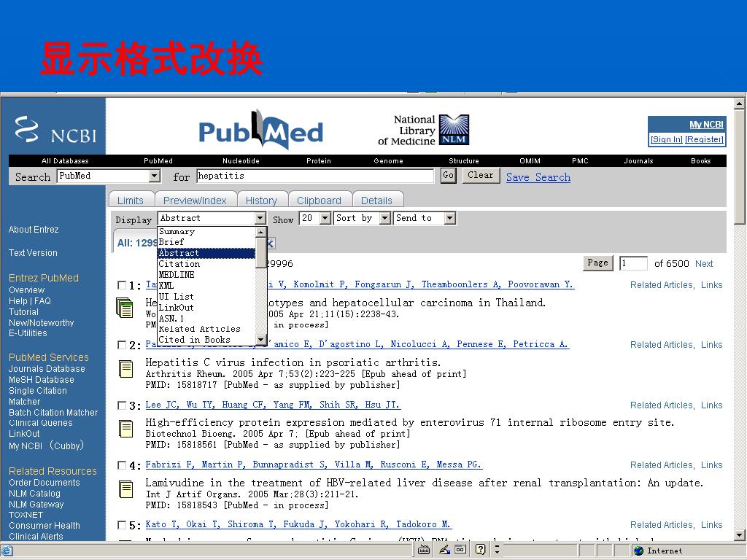
Task: Click the page number input field
Action: pyautogui.click(x=633, y=263)
